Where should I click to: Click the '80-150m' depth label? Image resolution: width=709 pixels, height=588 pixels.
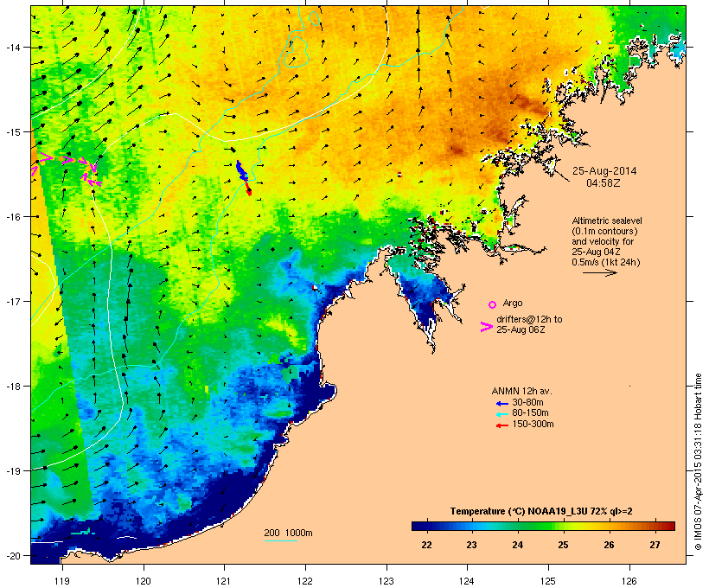pyautogui.click(x=530, y=413)
